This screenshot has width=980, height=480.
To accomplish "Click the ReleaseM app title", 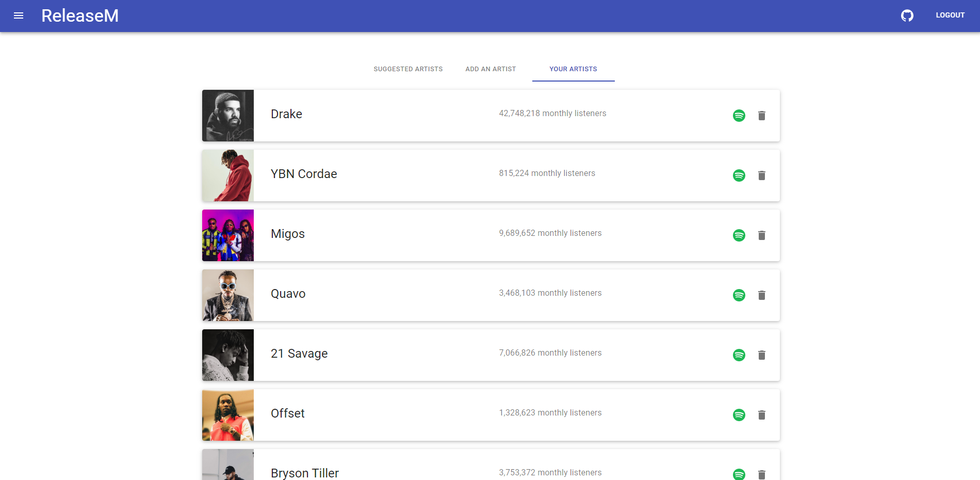I will tap(80, 15).
